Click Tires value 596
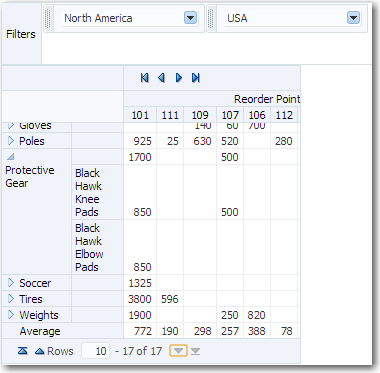Viewport: 380px width, 373px height. pyautogui.click(x=170, y=299)
